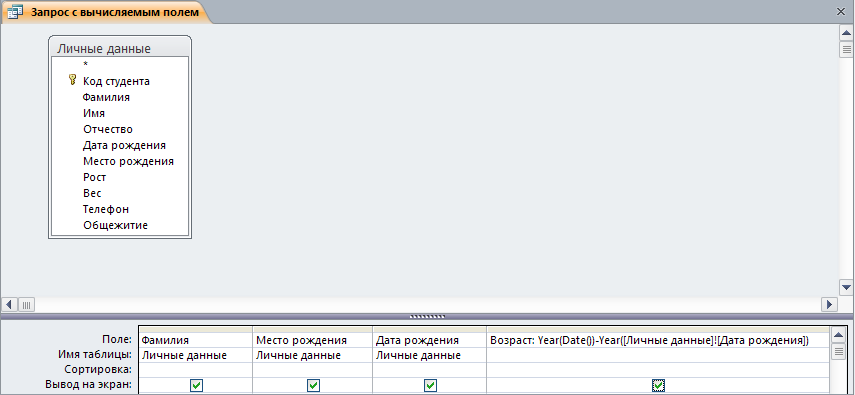855x395 pixels.
Task: Click the horizontal scroll right arrow
Action: point(829,304)
